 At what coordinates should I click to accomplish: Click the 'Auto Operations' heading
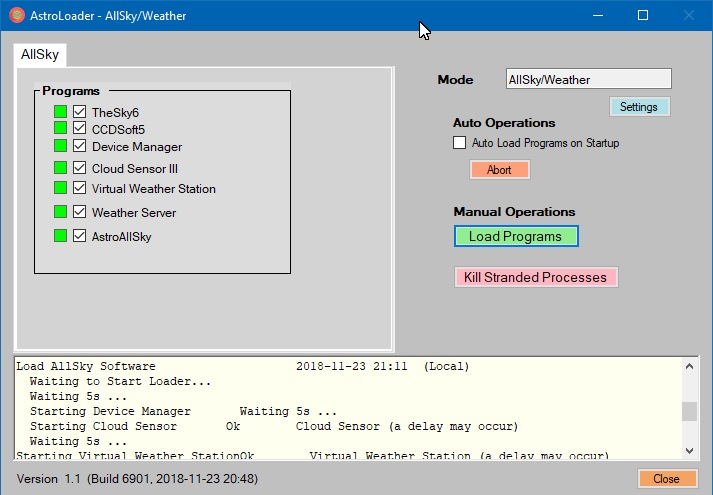pos(504,123)
